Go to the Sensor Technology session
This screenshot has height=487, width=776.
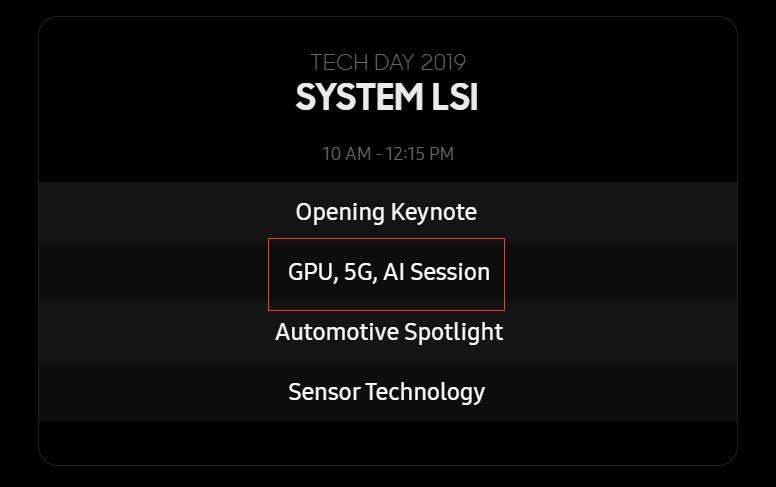pyautogui.click(x=386, y=392)
